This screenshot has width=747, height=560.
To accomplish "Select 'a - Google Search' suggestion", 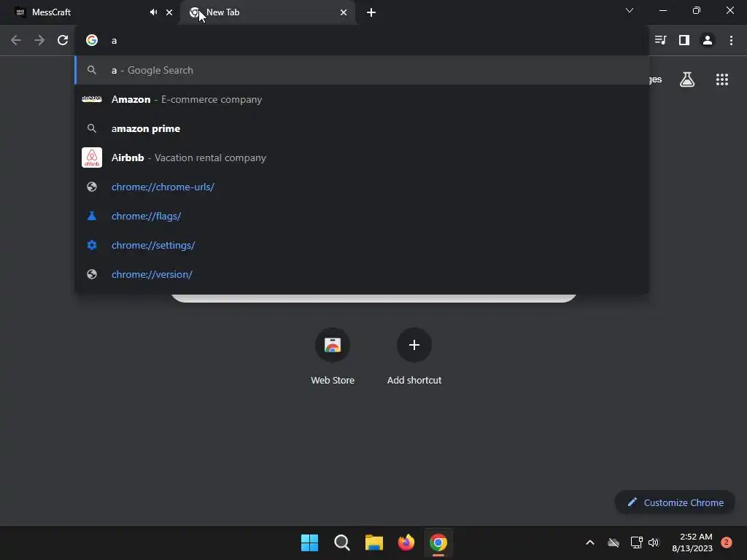I will pyautogui.click(x=362, y=70).
